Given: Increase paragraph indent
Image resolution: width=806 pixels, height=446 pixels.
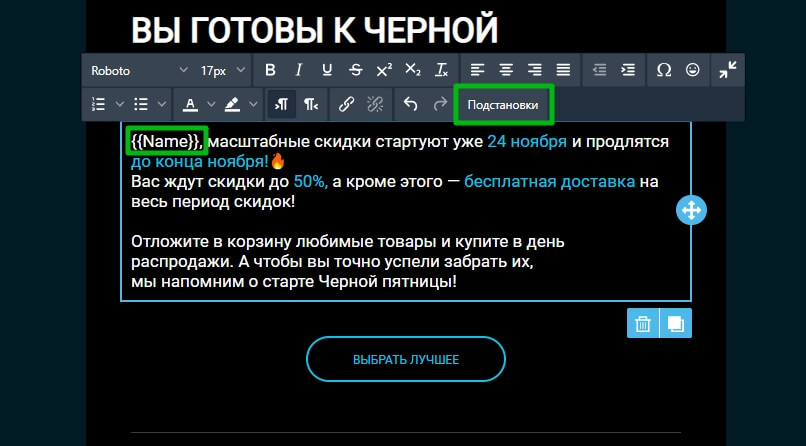Looking at the screenshot, I should pos(628,70).
